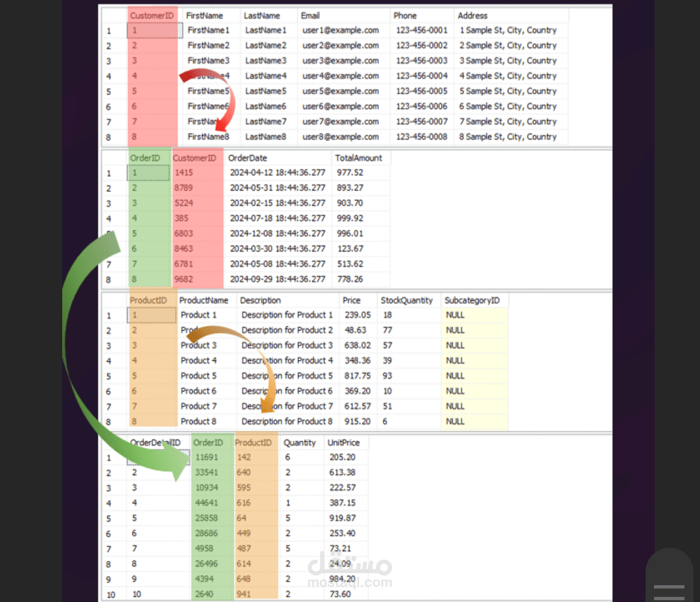Select the cell user3@example.com
Screen dimensions: 700x602
pos(341,61)
